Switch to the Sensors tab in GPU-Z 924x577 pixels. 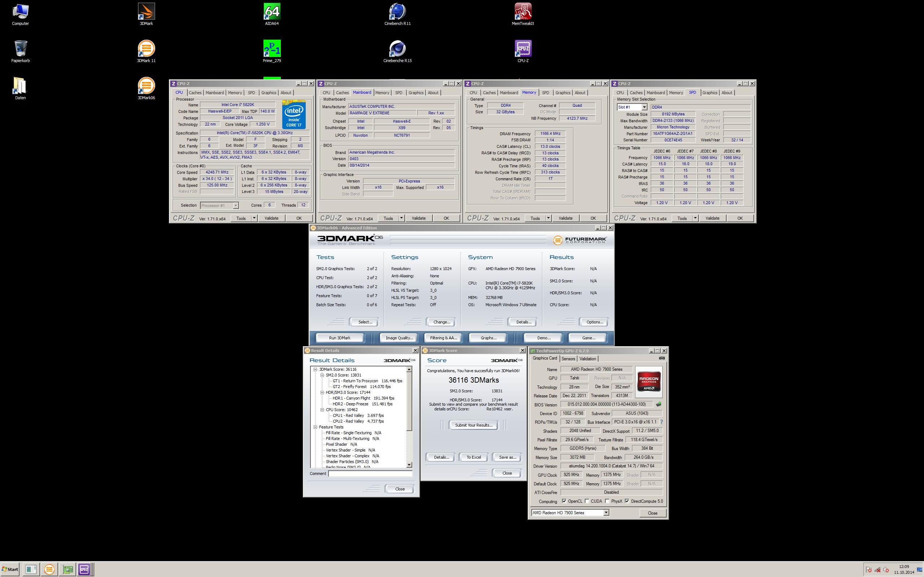[568, 359]
